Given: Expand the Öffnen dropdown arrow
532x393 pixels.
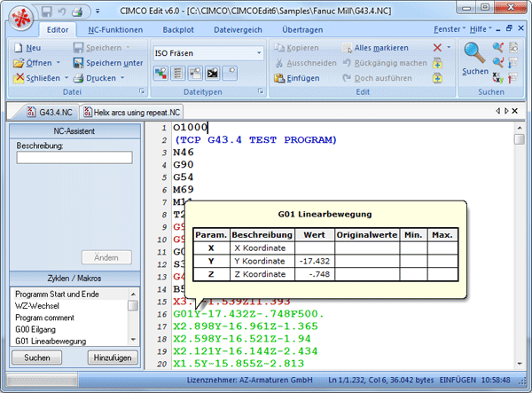Looking at the screenshot, I should 59,63.
